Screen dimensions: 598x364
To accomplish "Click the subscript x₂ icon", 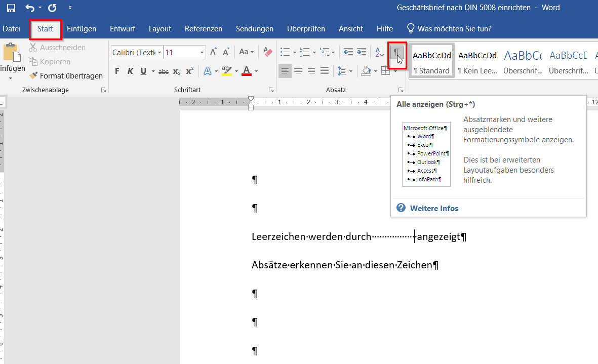I will (x=177, y=71).
